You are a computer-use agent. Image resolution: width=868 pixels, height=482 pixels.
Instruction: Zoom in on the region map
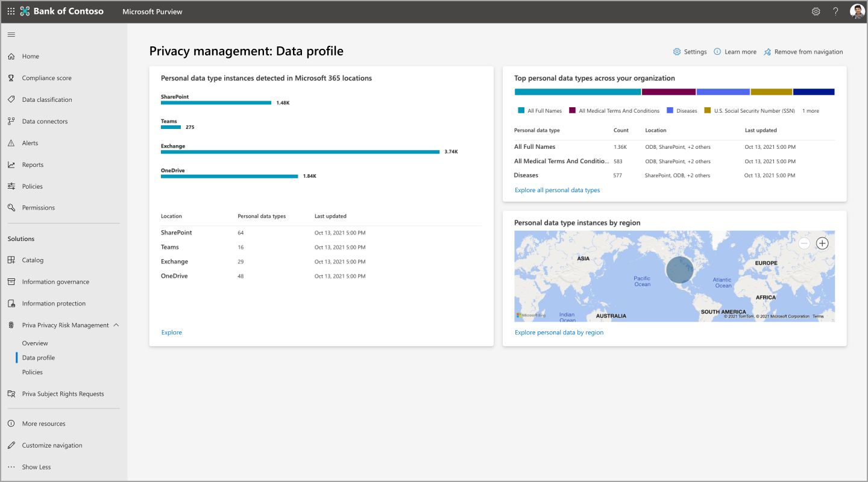click(x=822, y=243)
